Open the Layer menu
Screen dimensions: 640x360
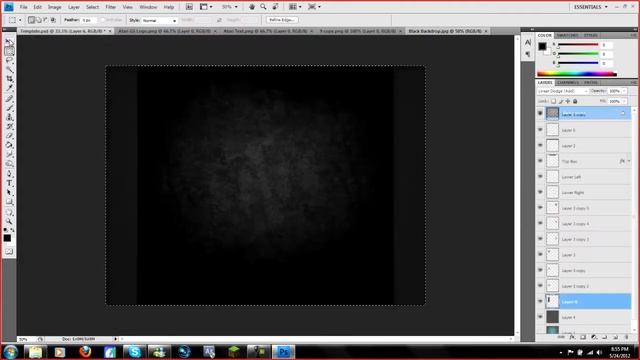(x=73, y=7)
